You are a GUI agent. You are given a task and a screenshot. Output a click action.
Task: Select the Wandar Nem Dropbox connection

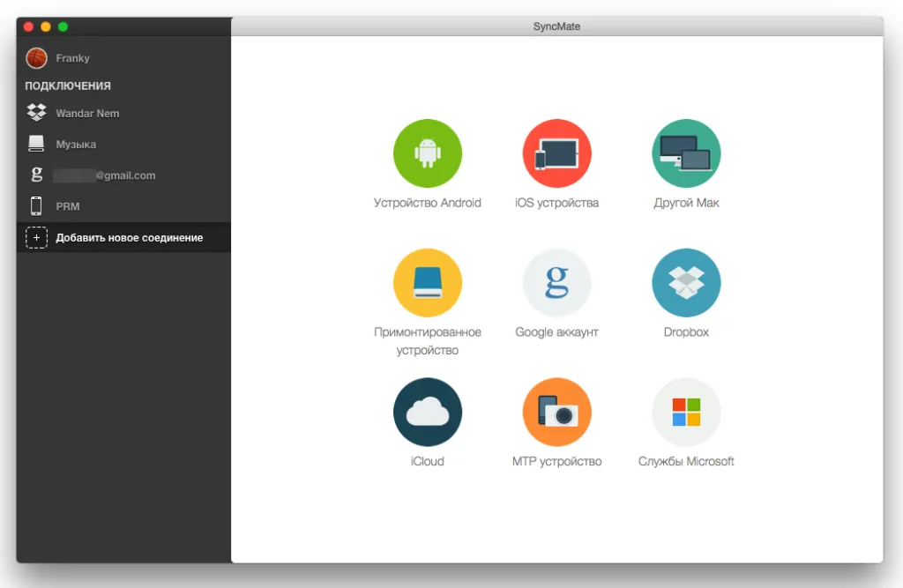[87, 114]
